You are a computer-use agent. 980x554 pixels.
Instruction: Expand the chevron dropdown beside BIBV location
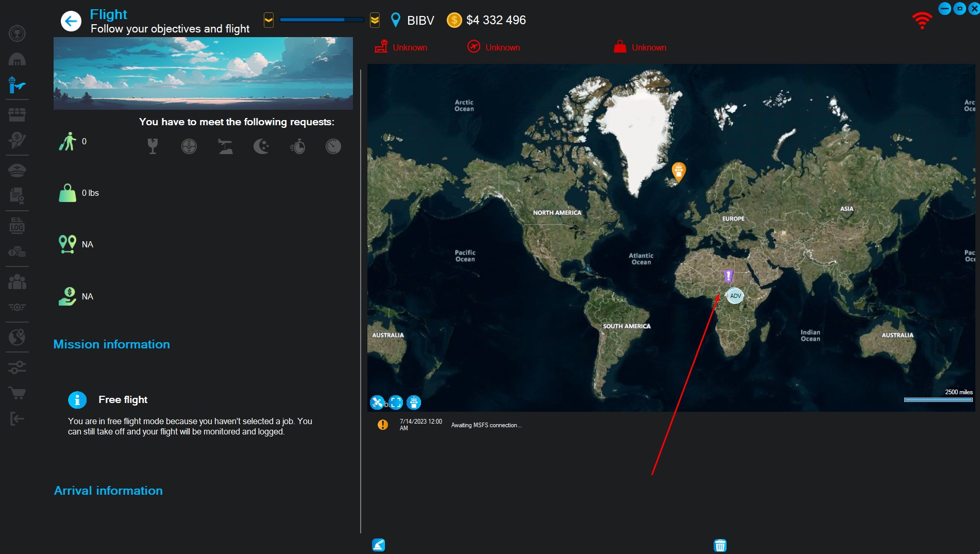point(374,20)
